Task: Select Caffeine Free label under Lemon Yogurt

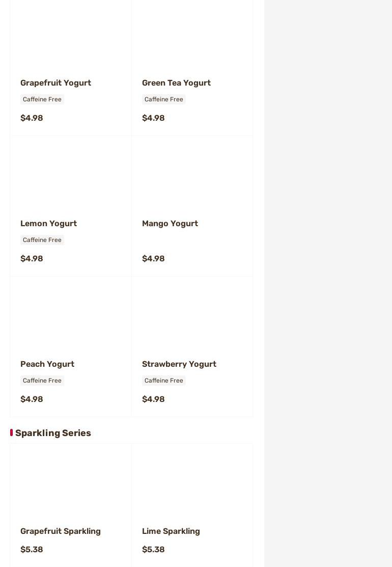Action: [42, 240]
